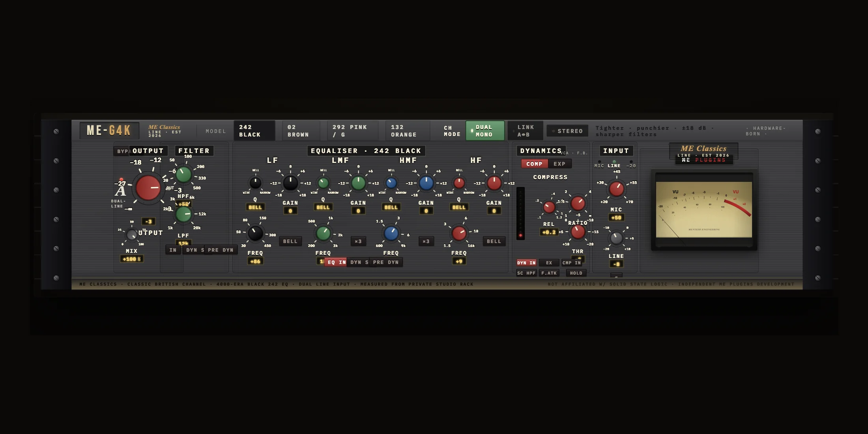Click the LF FREQ value +86
868x434 pixels.
[x=255, y=261]
